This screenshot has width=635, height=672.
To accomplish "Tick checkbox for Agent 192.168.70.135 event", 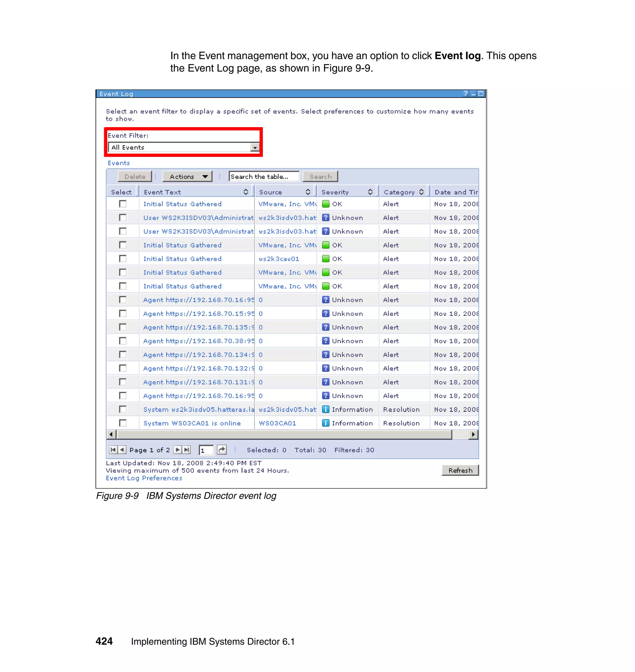I will (x=123, y=327).
